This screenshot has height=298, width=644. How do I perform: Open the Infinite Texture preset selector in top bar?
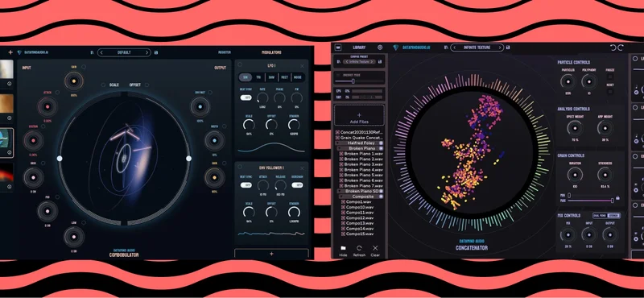[477, 48]
